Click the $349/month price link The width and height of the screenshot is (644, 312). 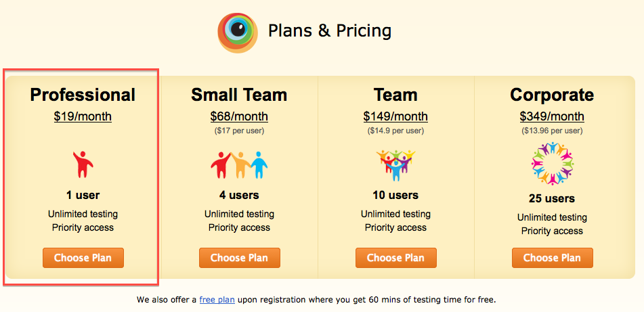(x=552, y=116)
